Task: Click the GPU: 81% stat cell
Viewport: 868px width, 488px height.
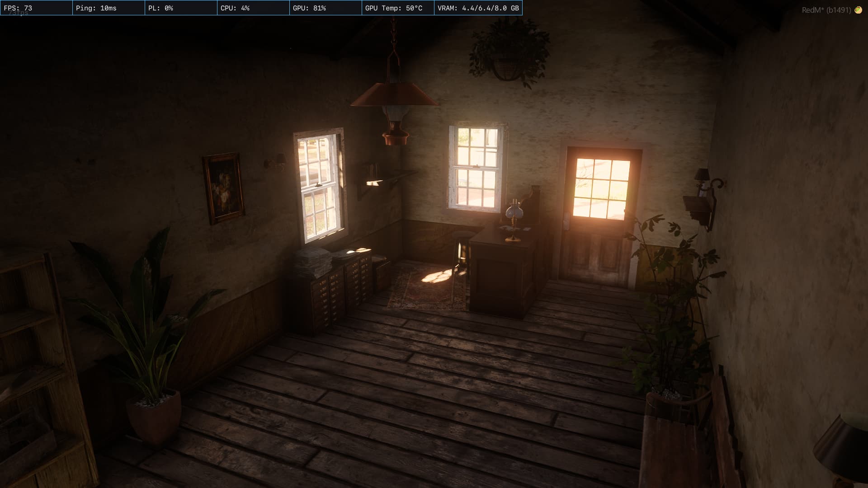Action: [x=325, y=8]
